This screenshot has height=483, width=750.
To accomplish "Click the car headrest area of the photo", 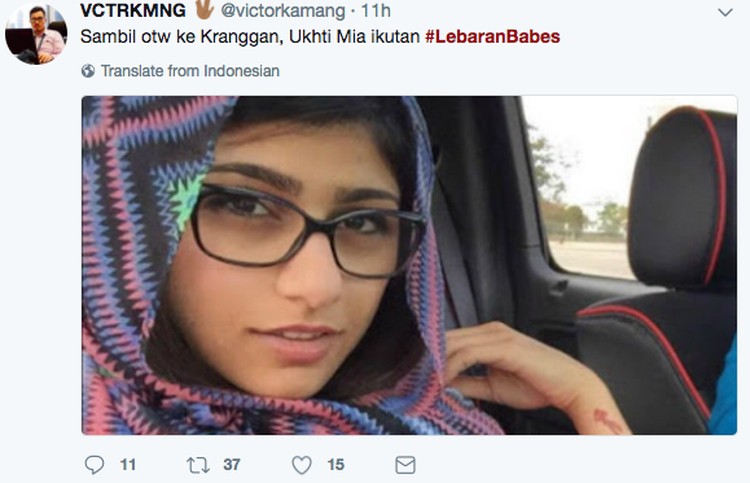I will click(681, 198).
